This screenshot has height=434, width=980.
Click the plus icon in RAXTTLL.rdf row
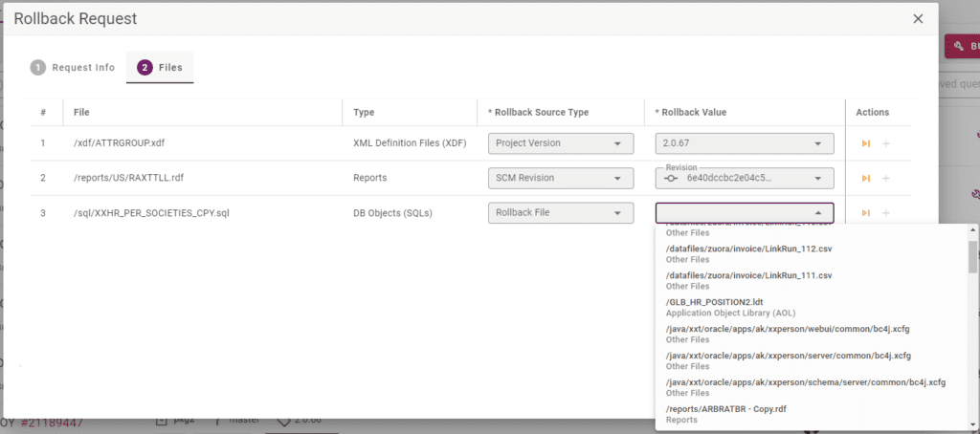coord(885,179)
